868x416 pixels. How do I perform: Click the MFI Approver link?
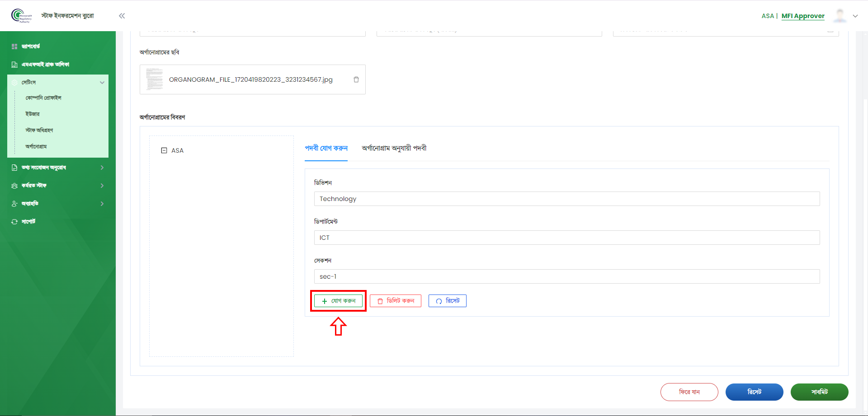[x=803, y=16]
